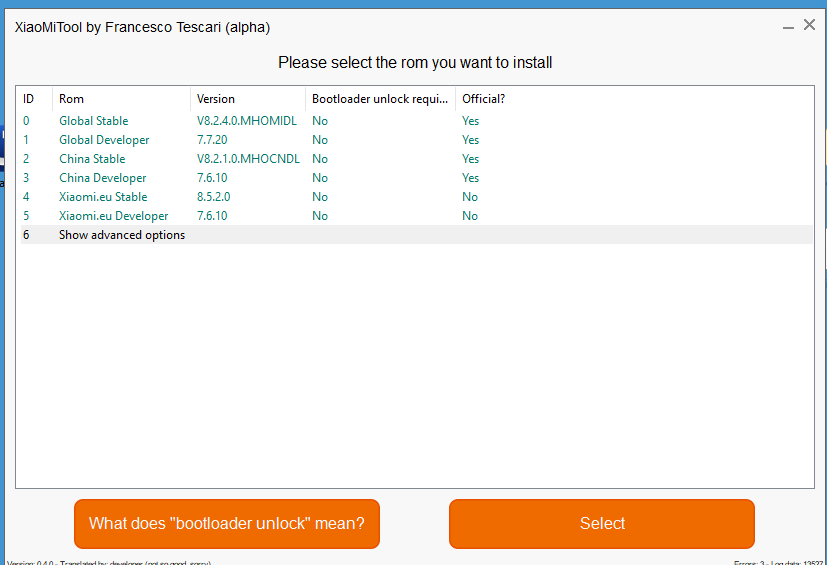Close the XiaoMiTool window
827x565 pixels.
pyautogui.click(x=809, y=26)
